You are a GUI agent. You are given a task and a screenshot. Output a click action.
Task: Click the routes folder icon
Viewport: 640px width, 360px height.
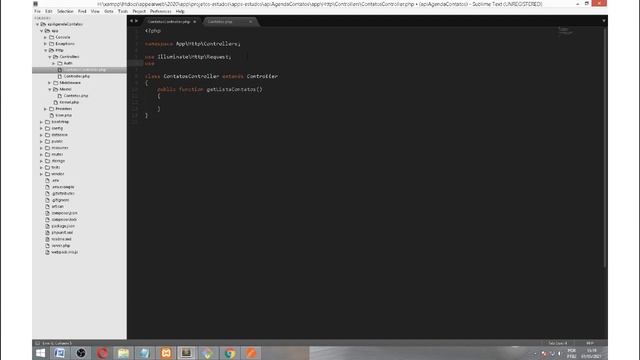coord(47,154)
